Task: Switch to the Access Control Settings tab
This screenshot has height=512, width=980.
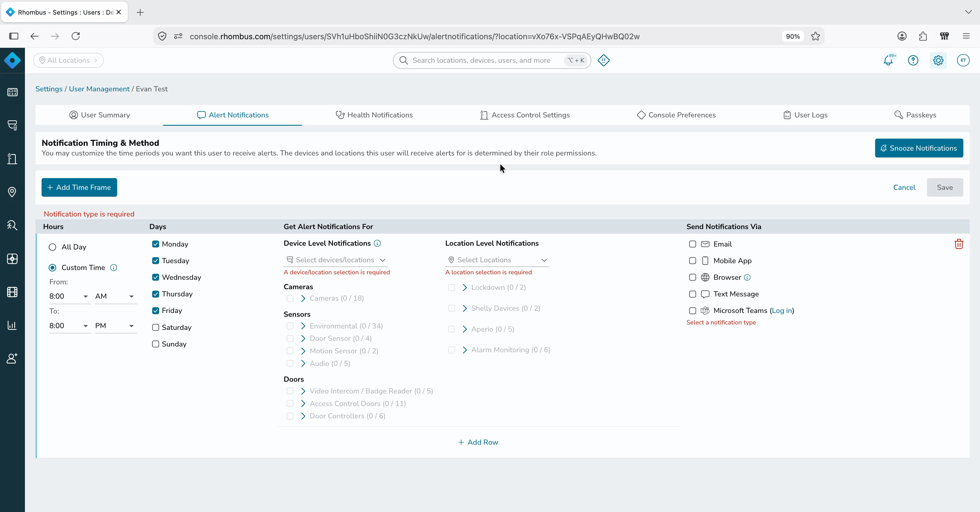Action: coord(525,115)
